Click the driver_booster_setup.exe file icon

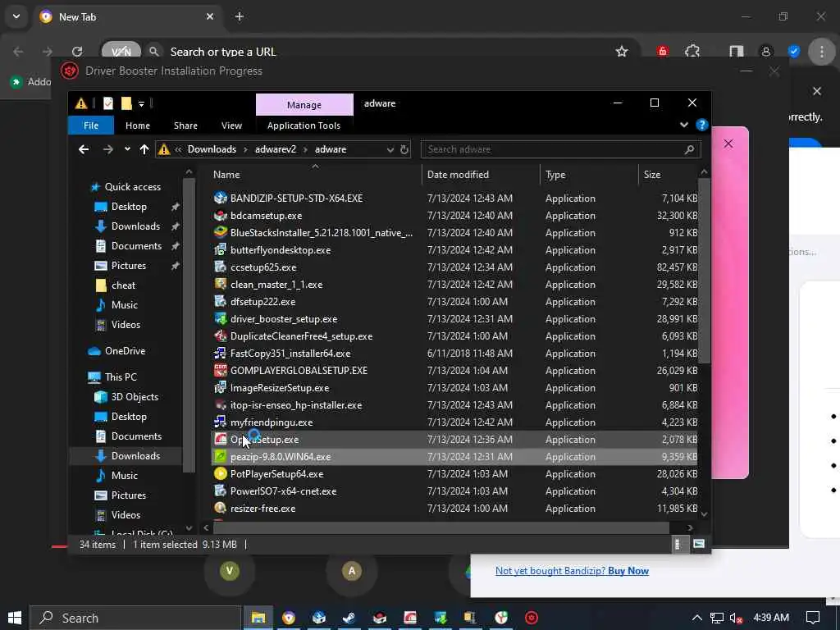[x=220, y=319]
